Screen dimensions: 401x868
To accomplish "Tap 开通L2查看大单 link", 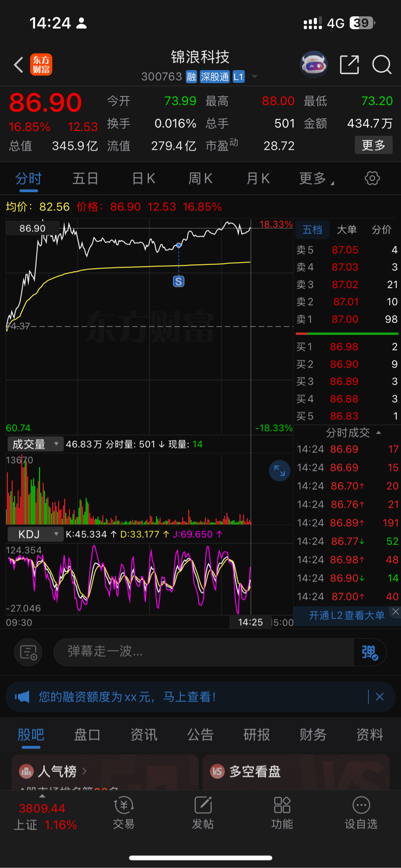I will click(x=347, y=616).
